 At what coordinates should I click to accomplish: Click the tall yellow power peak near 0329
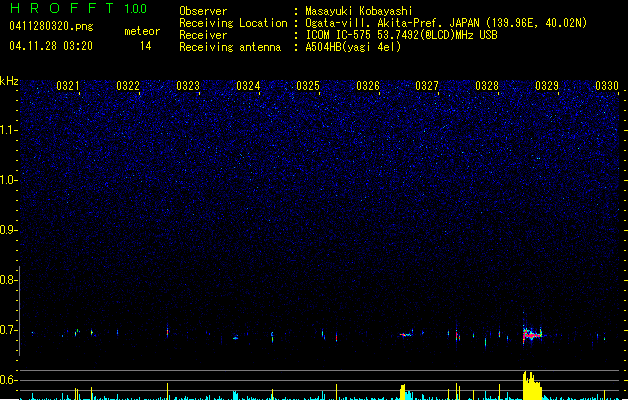(x=532, y=386)
